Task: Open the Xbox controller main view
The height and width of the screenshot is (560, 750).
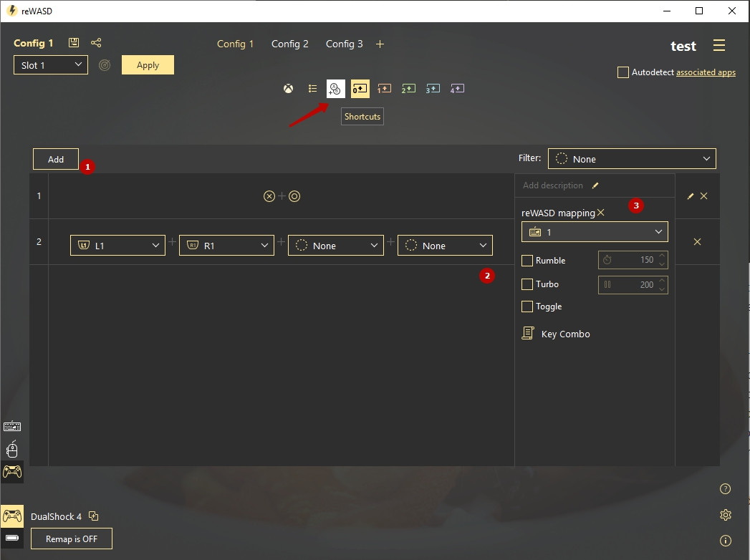Action: pyautogui.click(x=289, y=89)
